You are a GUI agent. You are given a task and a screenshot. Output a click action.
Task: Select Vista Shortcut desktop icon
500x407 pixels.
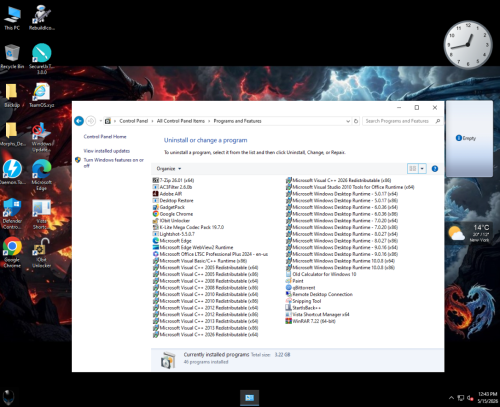[x=41, y=214]
